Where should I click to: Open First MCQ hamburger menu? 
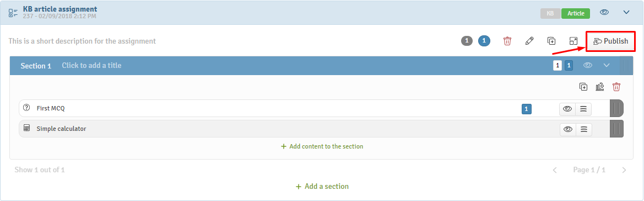(583, 109)
